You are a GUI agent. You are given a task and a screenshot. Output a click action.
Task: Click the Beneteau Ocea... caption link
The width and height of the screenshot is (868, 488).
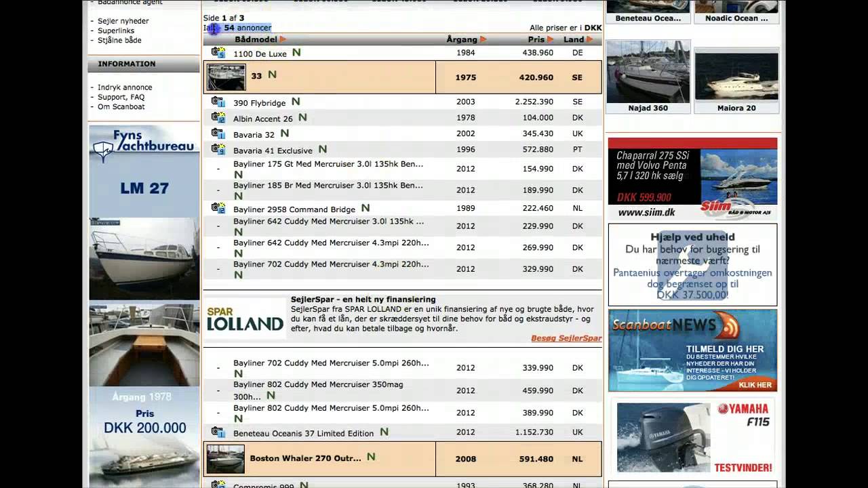pyautogui.click(x=648, y=18)
